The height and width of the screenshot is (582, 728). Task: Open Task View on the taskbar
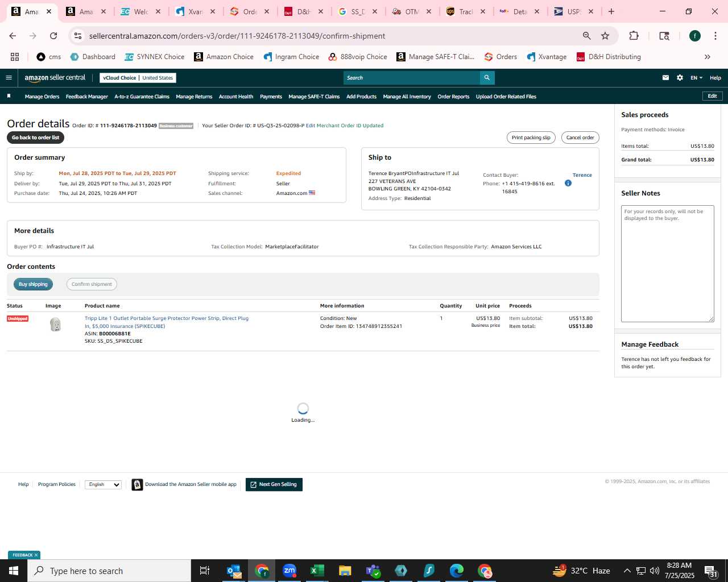point(205,571)
